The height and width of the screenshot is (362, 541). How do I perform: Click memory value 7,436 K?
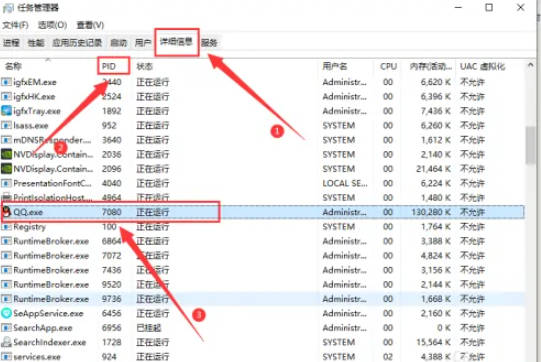pyautogui.click(x=435, y=111)
